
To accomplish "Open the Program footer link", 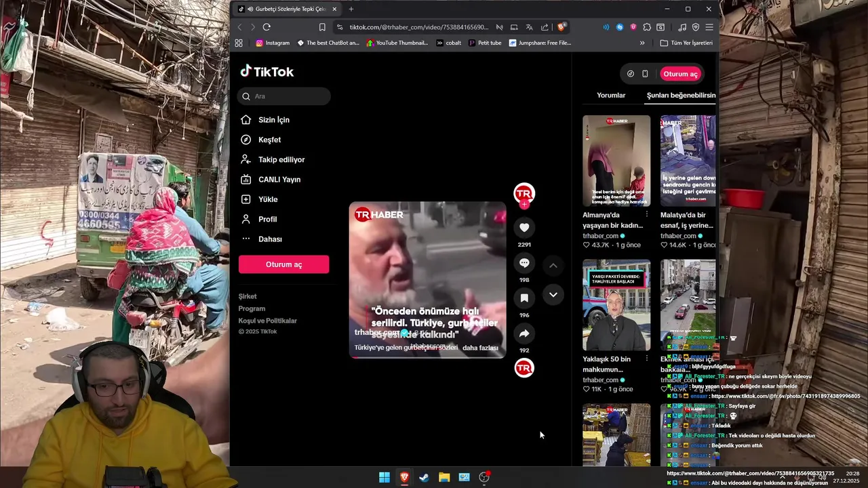I will pos(252,308).
